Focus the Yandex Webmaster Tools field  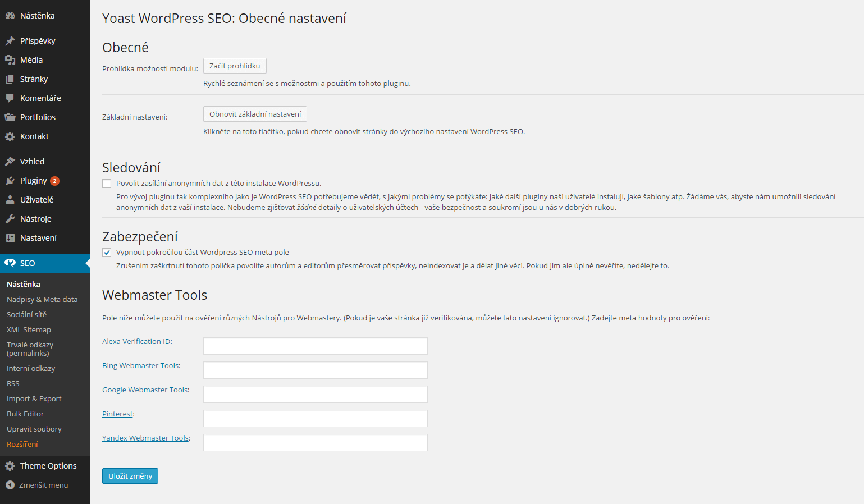(x=316, y=442)
